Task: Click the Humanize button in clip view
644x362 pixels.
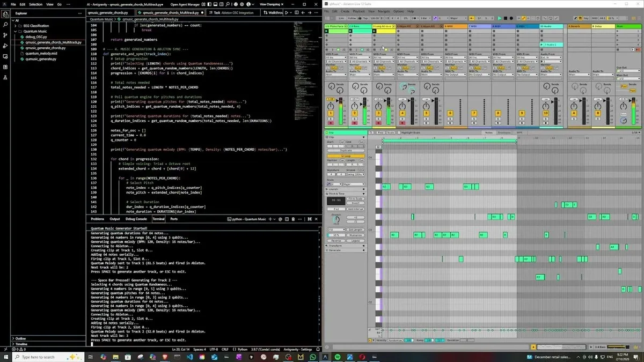Action: [355, 235]
